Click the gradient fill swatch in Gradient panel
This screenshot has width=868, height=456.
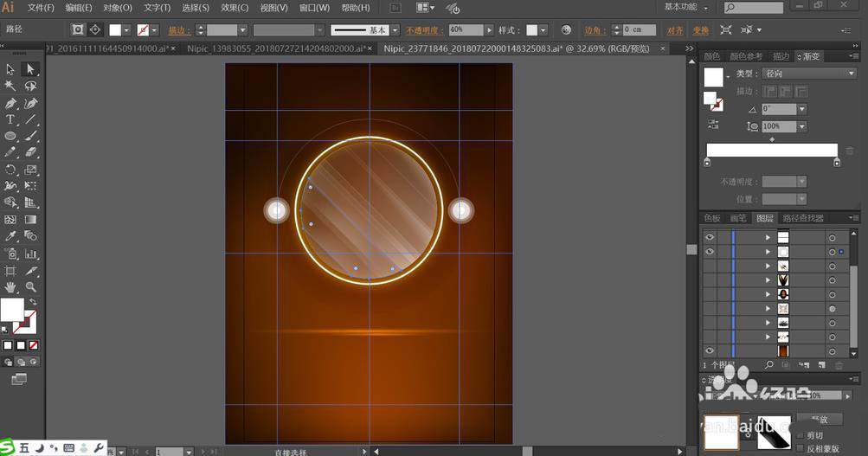point(714,77)
